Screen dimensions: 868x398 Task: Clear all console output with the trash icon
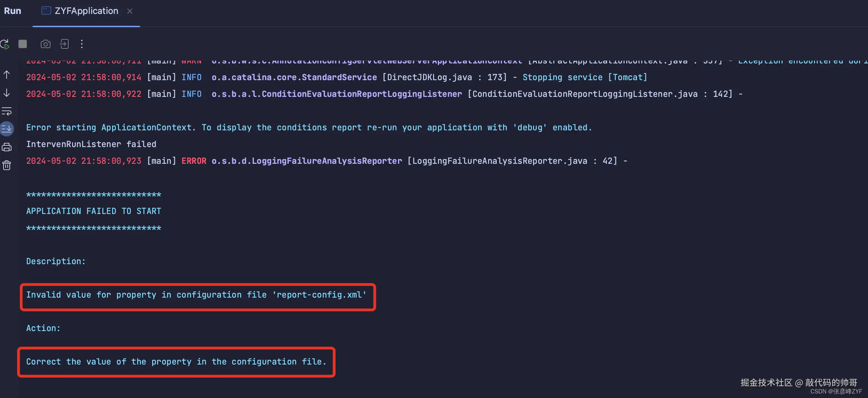coord(7,165)
